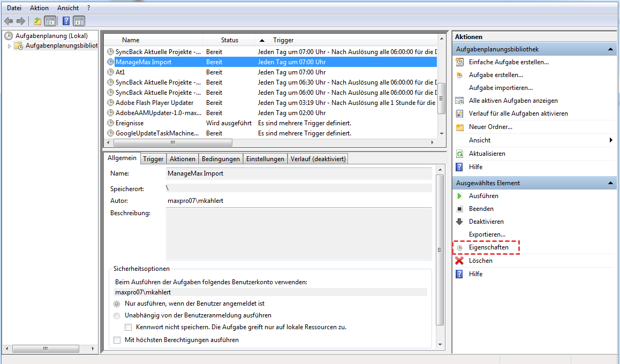Image resolution: width=620 pixels, height=364 pixels.
Task: Click the Deaktivieren down-arrow icon
Action: 459,222
